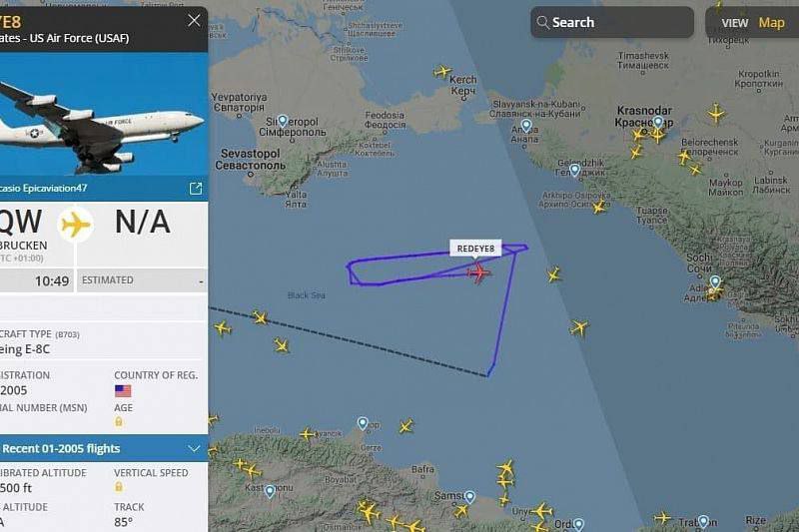Viewport: 799px width, 532px height.
Task: Click the yellow plane route icon beside N/A
Action: (x=76, y=224)
